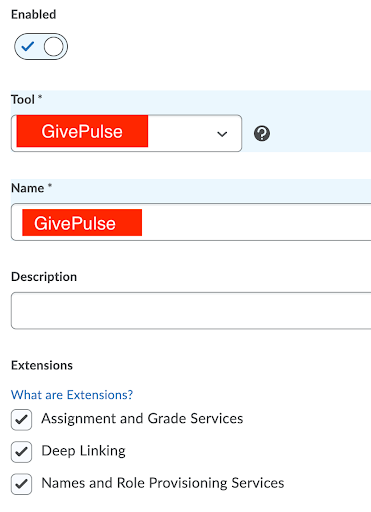Uncheck Names and Role Provisioning Services checkbox
The image size is (371, 512).
click(22, 484)
